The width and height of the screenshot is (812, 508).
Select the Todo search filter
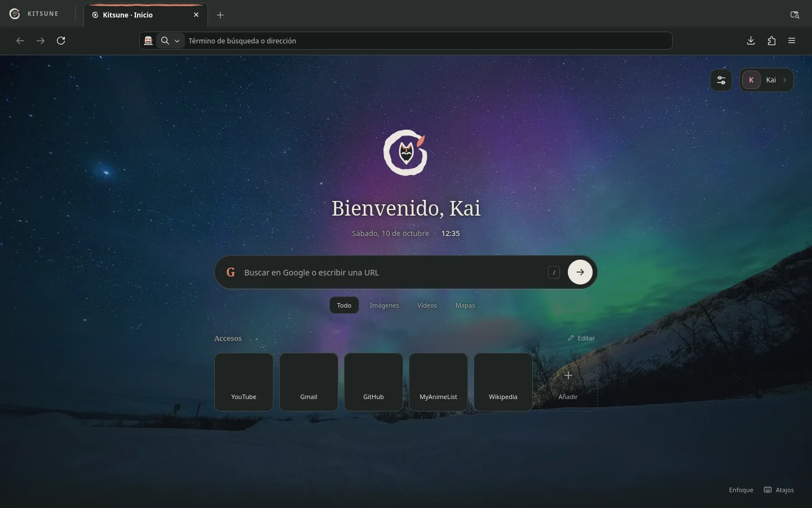[344, 305]
